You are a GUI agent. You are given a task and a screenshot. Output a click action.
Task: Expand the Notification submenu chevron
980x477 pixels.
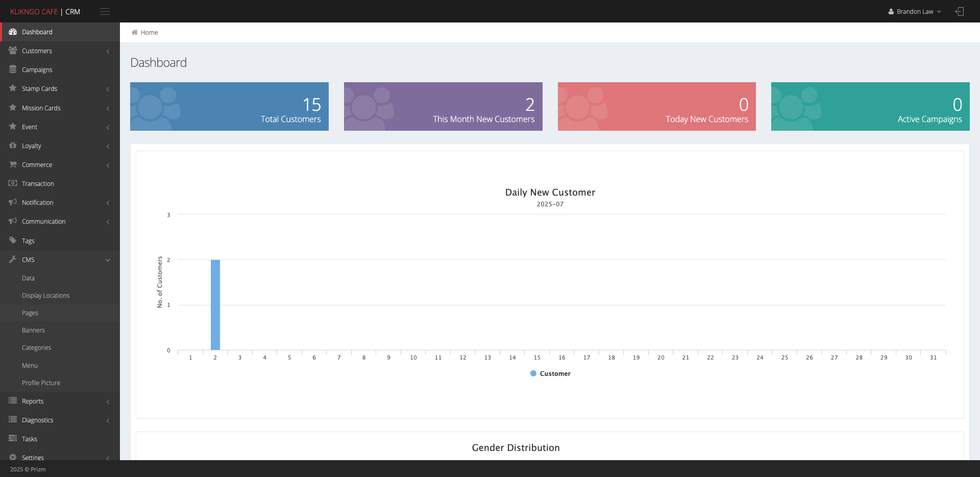108,203
